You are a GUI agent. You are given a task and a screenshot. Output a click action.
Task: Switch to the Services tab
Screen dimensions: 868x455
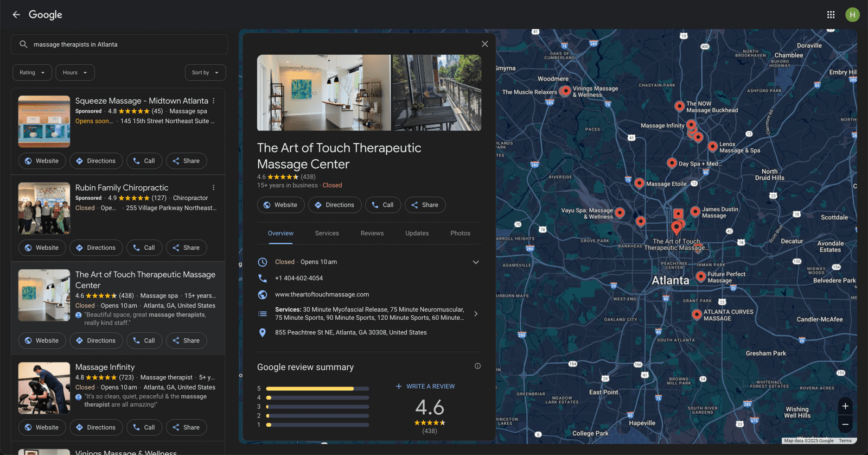(x=327, y=233)
